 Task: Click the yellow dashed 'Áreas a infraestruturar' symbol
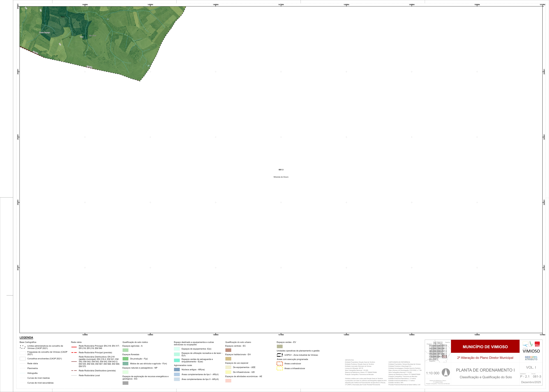pyautogui.click(x=280, y=368)
